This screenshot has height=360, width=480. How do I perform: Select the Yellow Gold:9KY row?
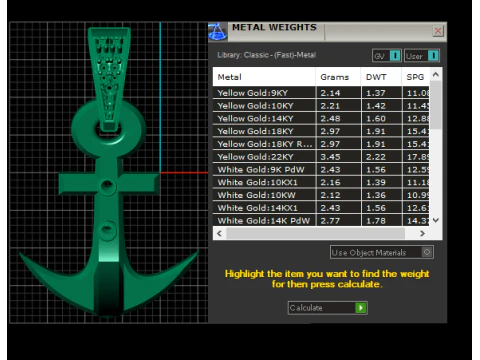click(321, 93)
